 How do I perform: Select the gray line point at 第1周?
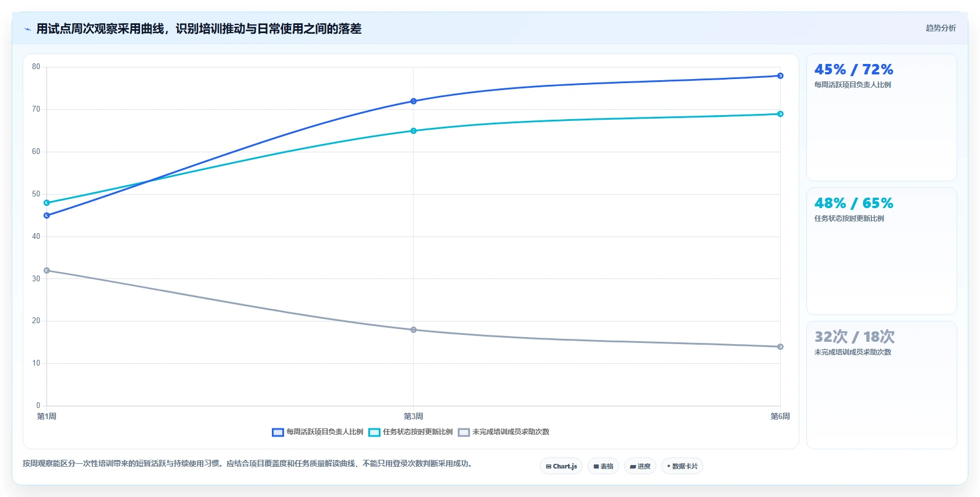(47, 270)
